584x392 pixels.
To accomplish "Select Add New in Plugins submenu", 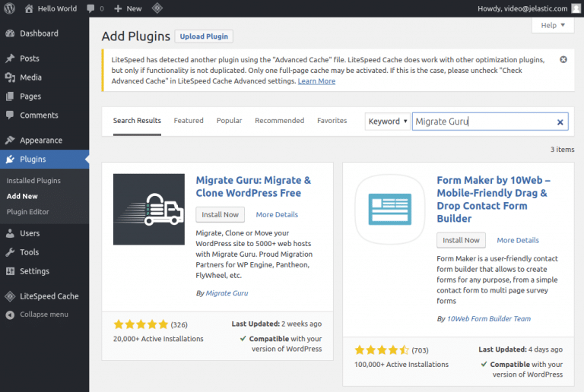I will (22, 196).
